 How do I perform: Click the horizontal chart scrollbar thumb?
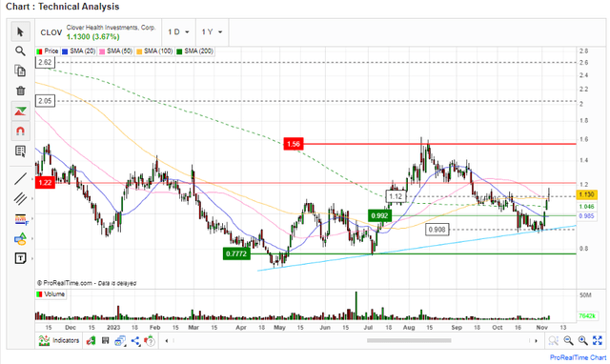(x=409, y=341)
